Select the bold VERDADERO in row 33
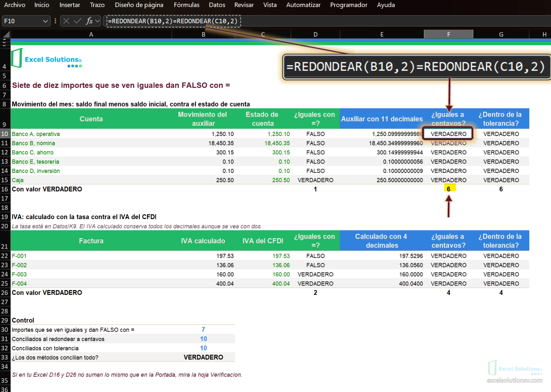 [x=203, y=357]
